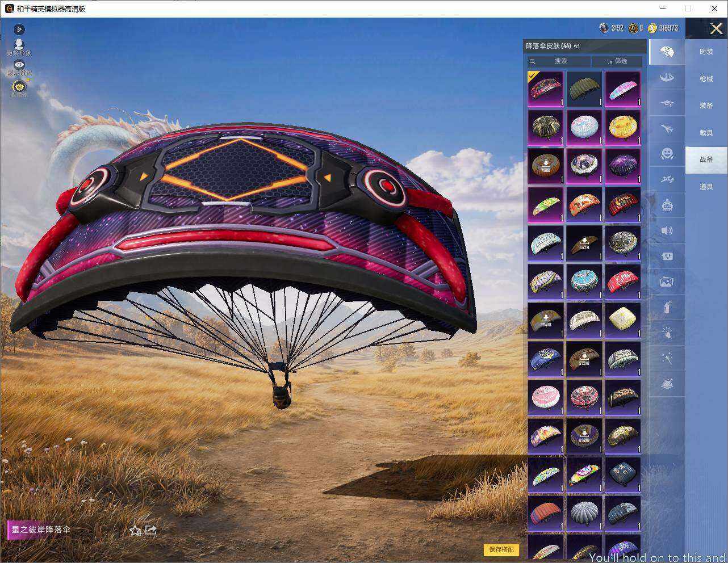Click the help icon beside 降落伞皮肤 (44)
The width and height of the screenshot is (728, 563).
(x=576, y=46)
